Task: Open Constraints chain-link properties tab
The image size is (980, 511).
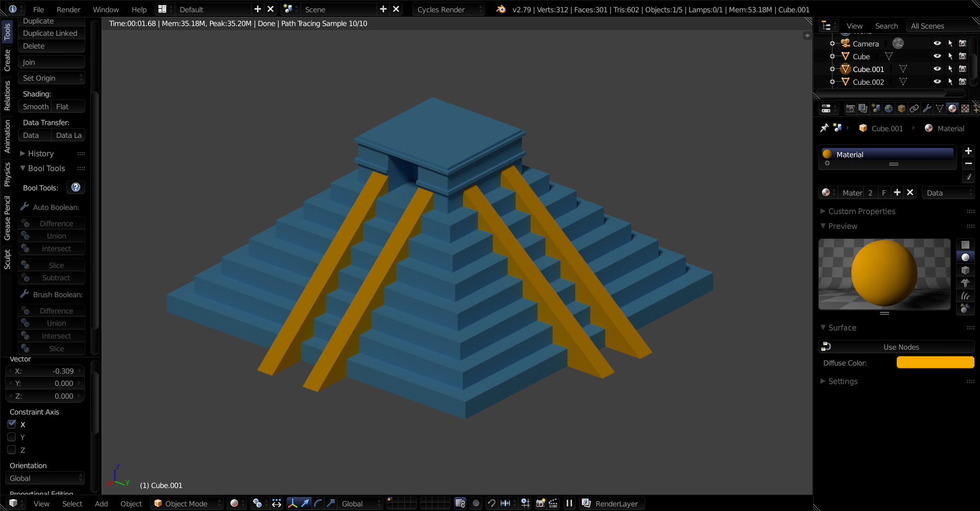Action: 914,108
